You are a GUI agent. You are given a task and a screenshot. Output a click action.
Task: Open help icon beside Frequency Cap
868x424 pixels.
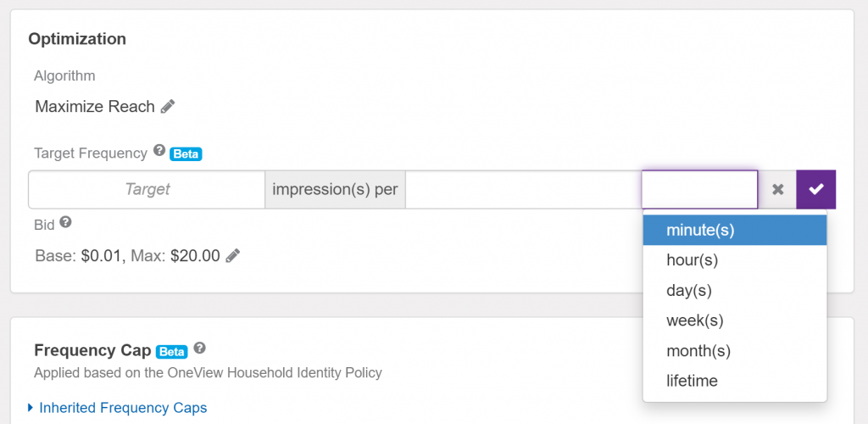199,349
